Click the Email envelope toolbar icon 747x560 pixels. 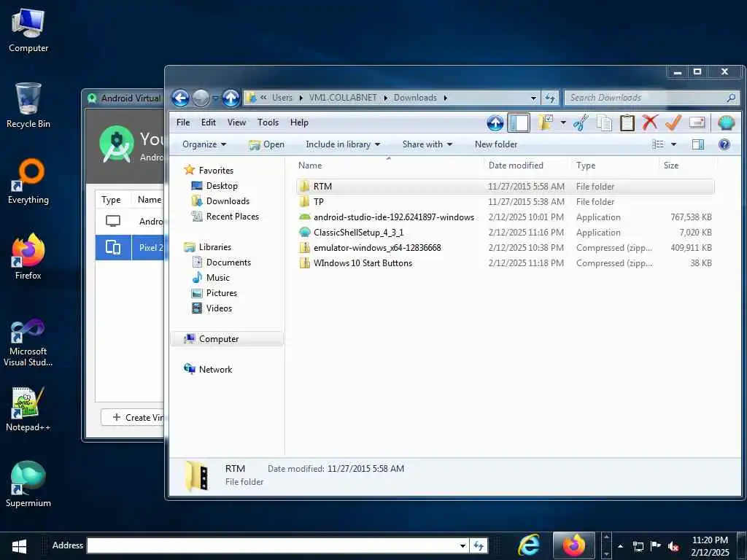pos(697,122)
